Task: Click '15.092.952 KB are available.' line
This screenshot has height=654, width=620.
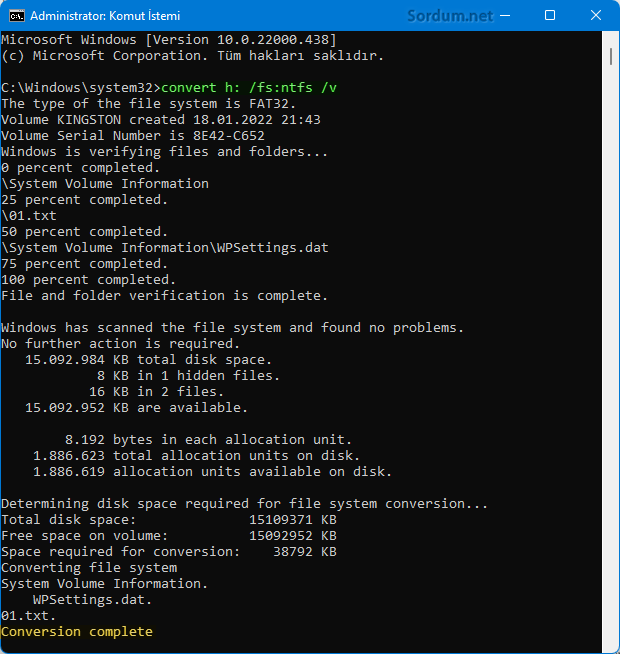Action: [136, 407]
